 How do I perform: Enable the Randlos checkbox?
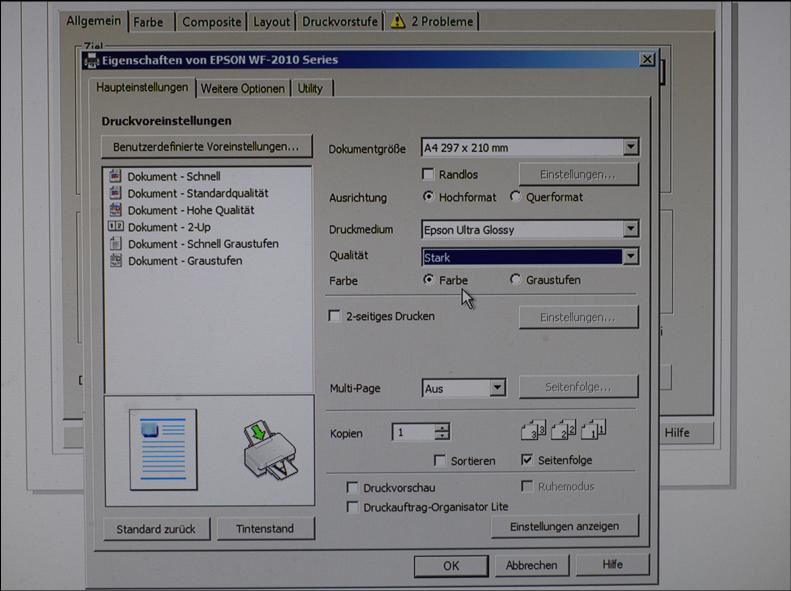[428, 175]
